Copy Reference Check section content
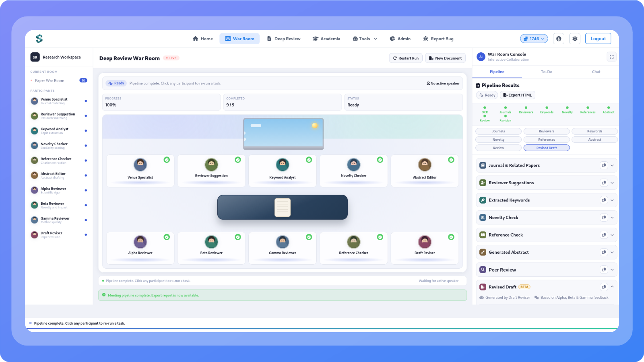The width and height of the screenshot is (644, 362). [604, 235]
